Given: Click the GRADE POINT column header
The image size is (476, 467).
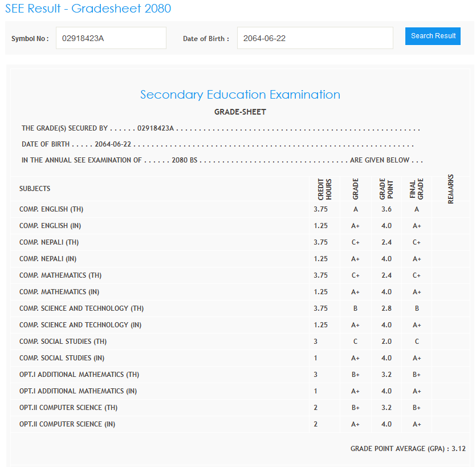Looking at the screenshot, I should pyautogui.click(x=387, y=189).
